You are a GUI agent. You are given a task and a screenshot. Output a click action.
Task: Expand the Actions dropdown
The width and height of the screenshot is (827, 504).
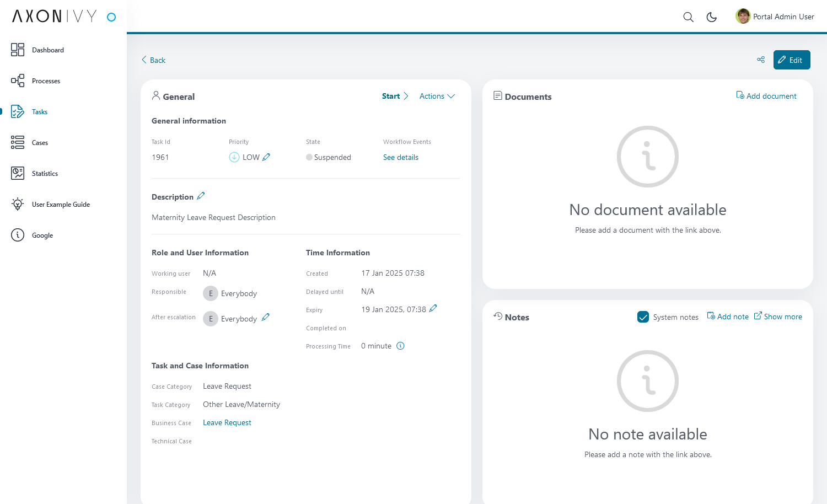[437, 96]
